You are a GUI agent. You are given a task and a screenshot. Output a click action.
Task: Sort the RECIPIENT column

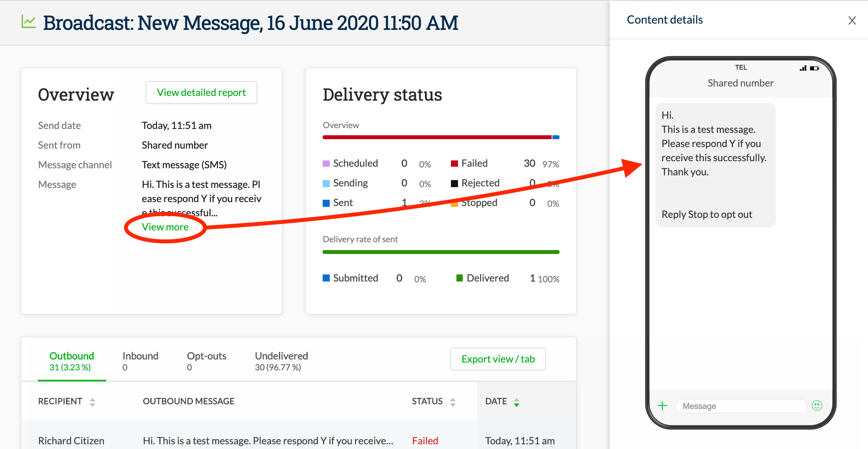point(92,401)
